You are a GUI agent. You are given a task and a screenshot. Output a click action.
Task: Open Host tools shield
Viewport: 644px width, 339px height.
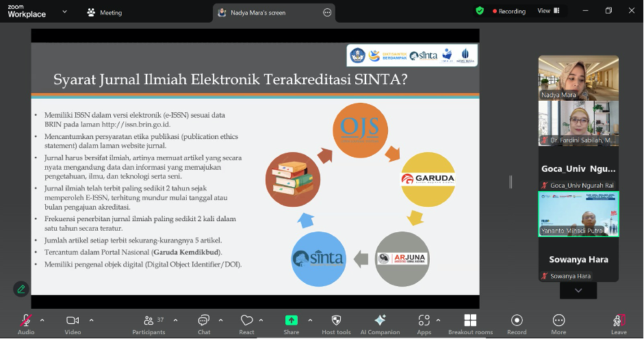336,324
